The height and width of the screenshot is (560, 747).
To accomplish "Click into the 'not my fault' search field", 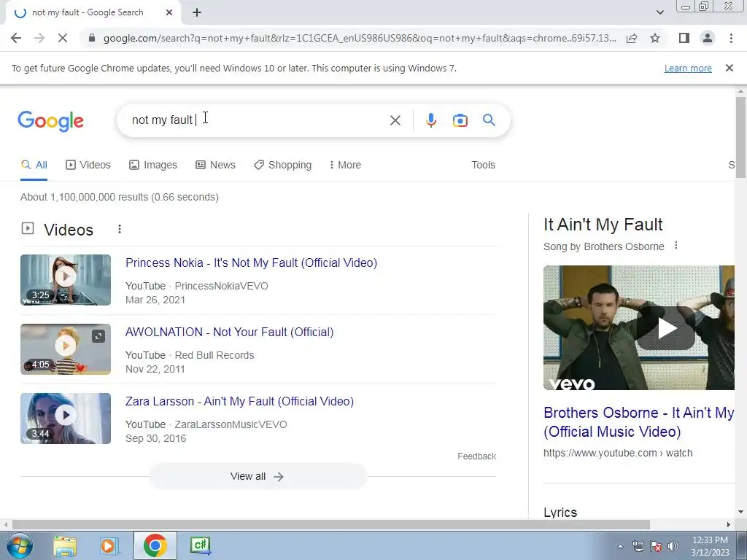I will (x=258, y=120).
